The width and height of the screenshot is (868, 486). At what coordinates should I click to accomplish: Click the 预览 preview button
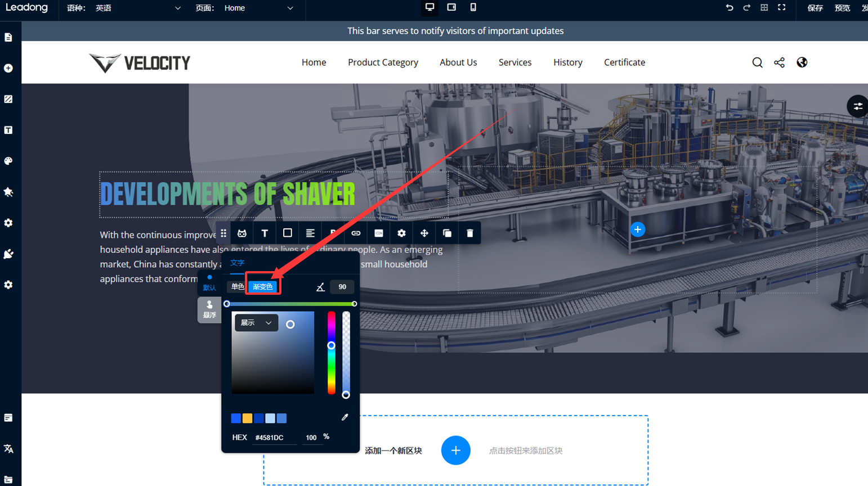842,8
